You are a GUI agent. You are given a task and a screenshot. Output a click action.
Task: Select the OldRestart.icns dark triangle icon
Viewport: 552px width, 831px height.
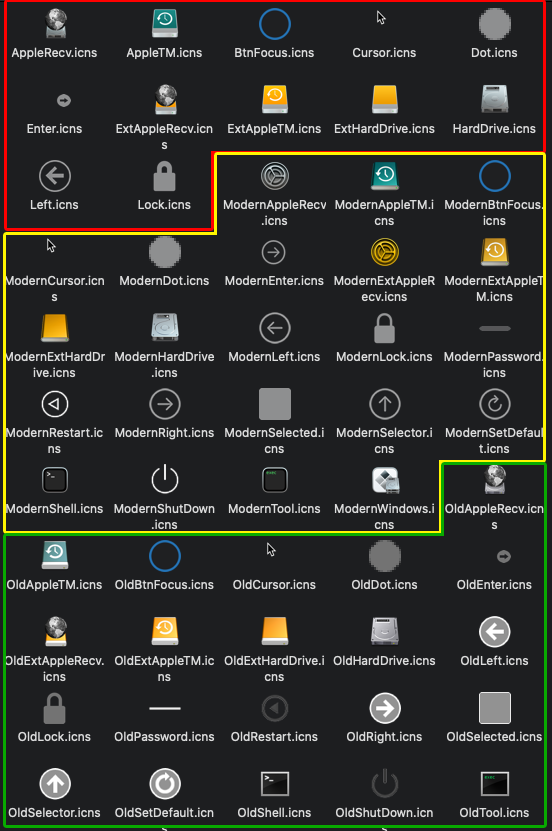point(274,708)
